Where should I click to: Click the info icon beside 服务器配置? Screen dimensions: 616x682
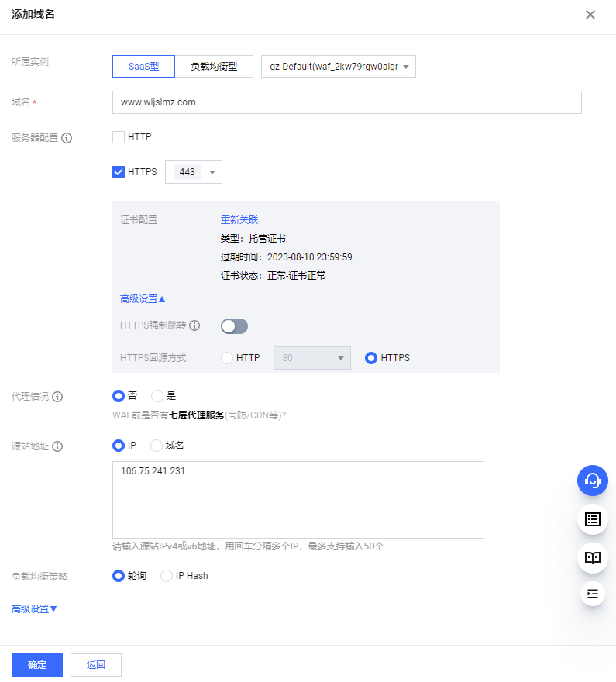pos(67,138)
